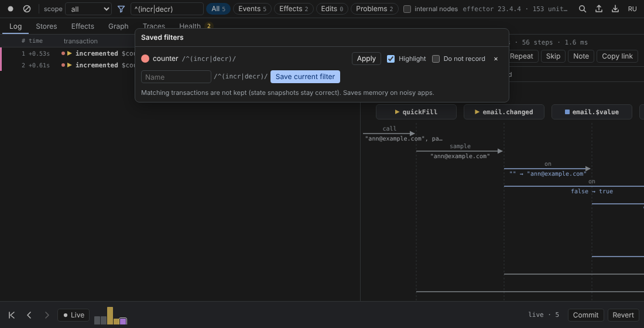Jump to first step icon
Image resolution: width=644 pixels, height=328 pixels.
click(12, 315)
